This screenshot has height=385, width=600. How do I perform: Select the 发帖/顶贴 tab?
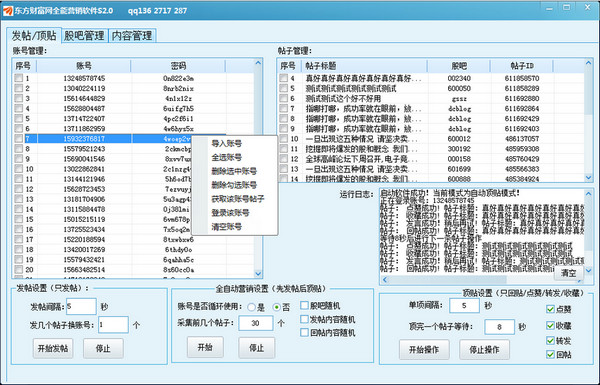tap(34, 35)
